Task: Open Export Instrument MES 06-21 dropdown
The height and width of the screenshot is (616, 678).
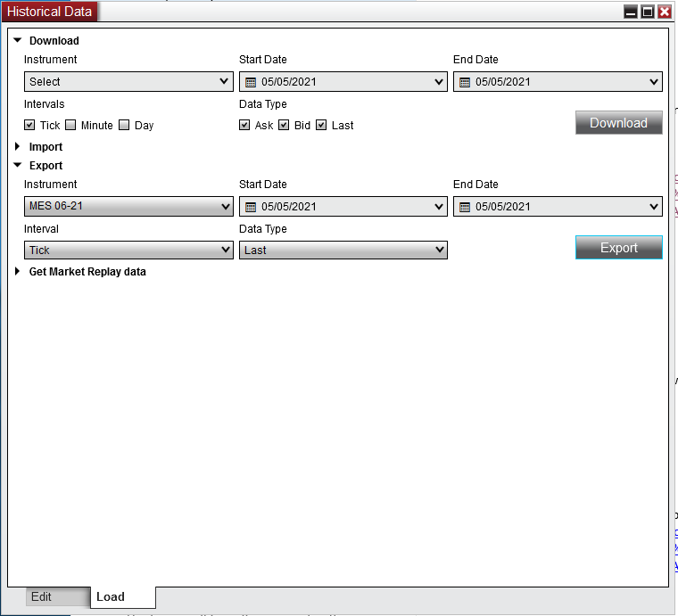Action: (x=128, y=206)
